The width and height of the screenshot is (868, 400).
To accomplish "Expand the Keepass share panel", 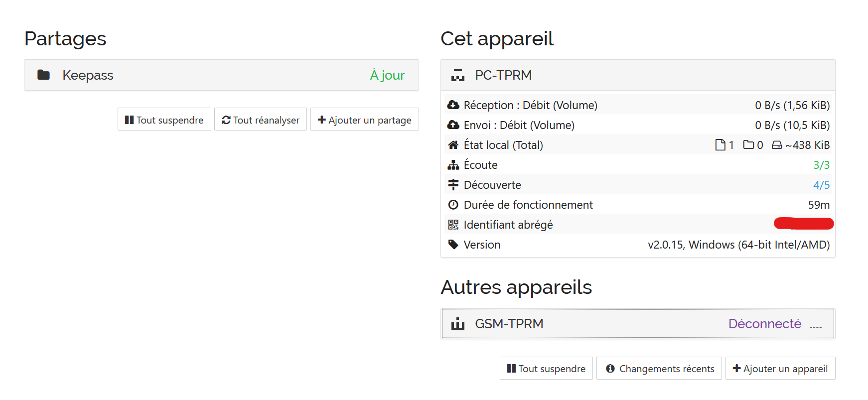I will point(221,75).
